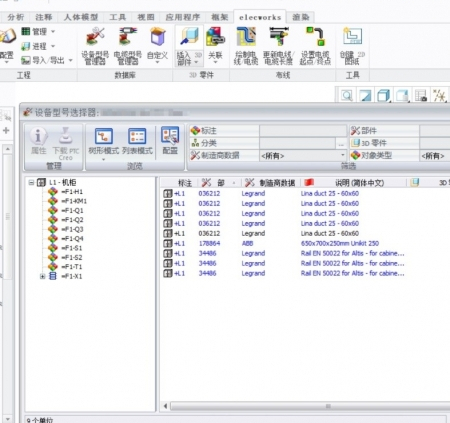Select the 绘制电线/电缆 tool icon
This screenshot has height=423, width=450.
point(246,37)
